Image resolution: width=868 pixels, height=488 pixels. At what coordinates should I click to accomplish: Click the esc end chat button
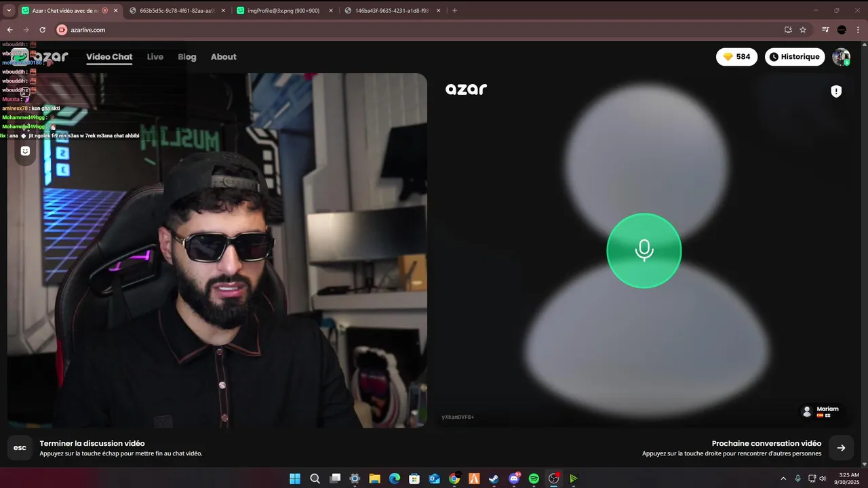coord(20,448)
